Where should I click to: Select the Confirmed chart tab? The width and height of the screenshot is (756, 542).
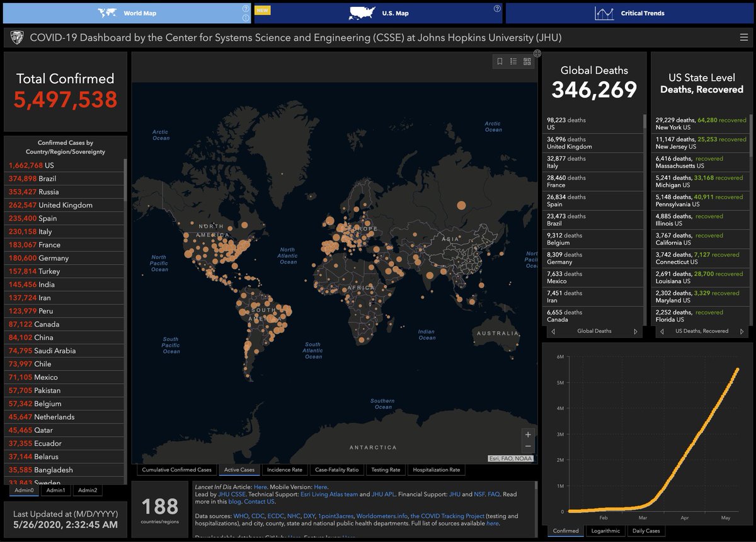pos(566,531)
